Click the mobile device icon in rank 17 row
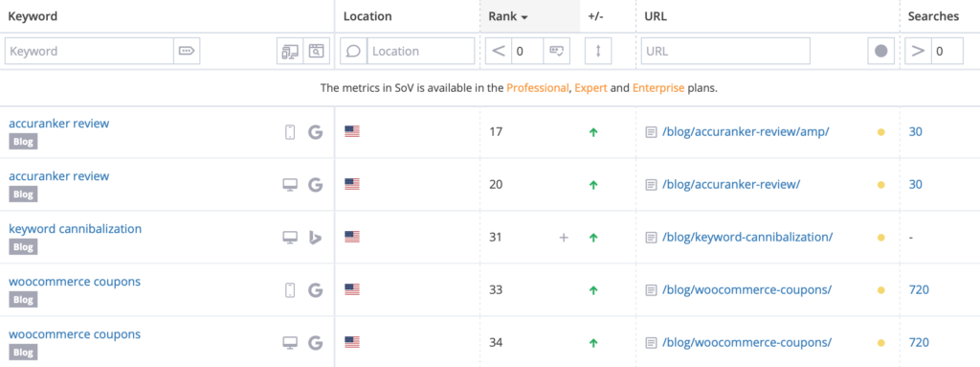 tap(289, 132)
